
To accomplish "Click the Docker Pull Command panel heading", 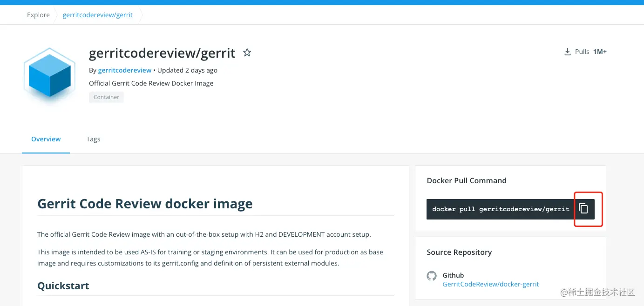I will (466, 180).
